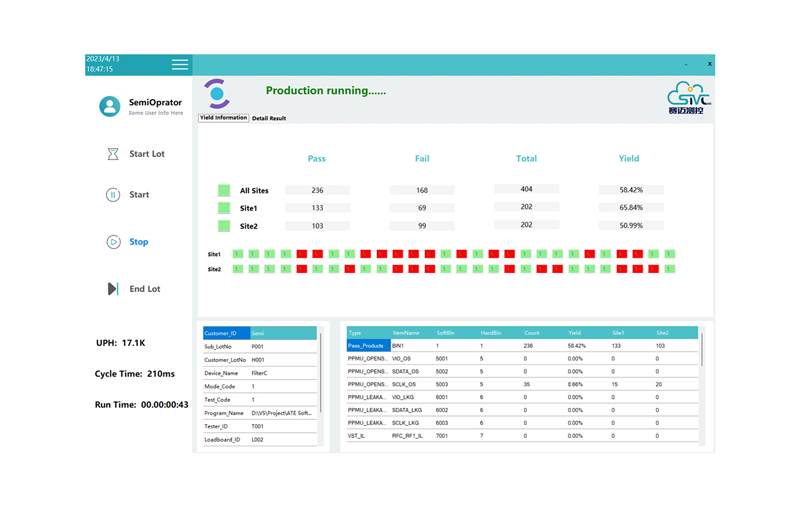Select the RFC_RF1_IL item row
The image size is (800, 507).
(x=522, y=436)
